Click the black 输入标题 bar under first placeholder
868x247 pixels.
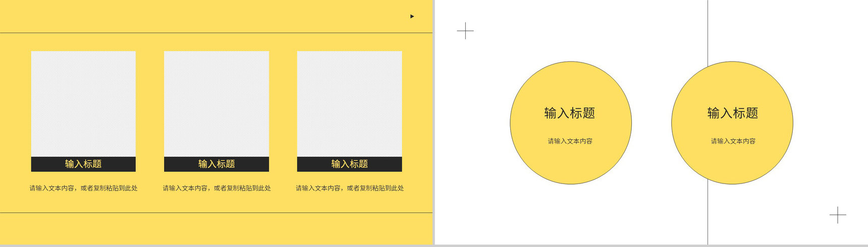pos(83,164)
